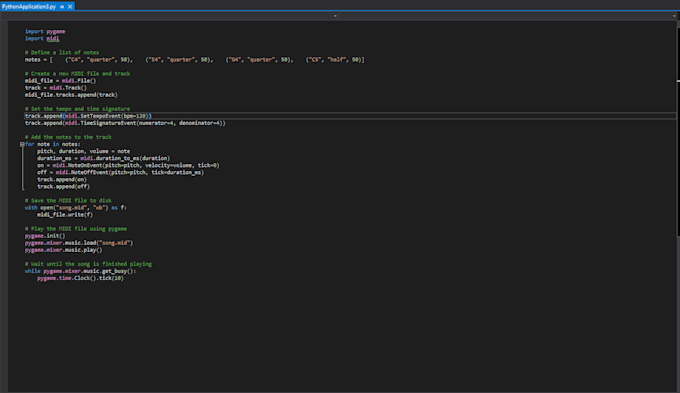Screen dimensions: 680x393
Task: Open the left navigation bar dropdown
Action: 335,16
